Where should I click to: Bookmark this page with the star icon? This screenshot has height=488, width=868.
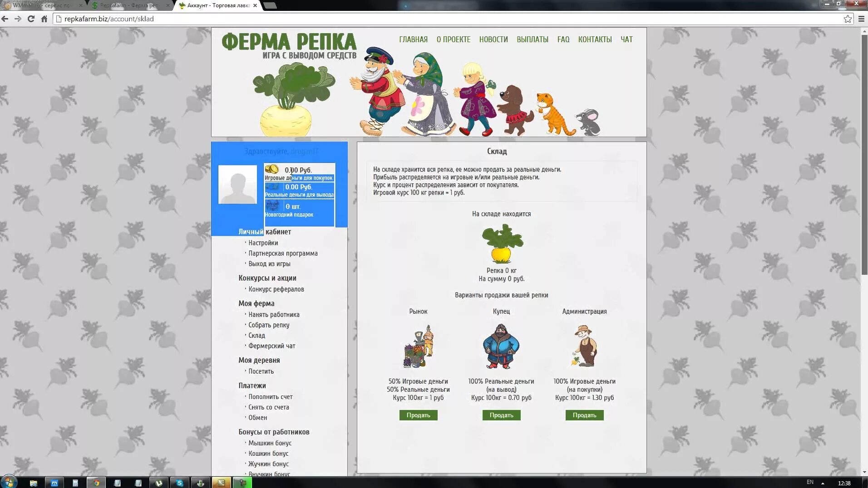click(848, 19)
